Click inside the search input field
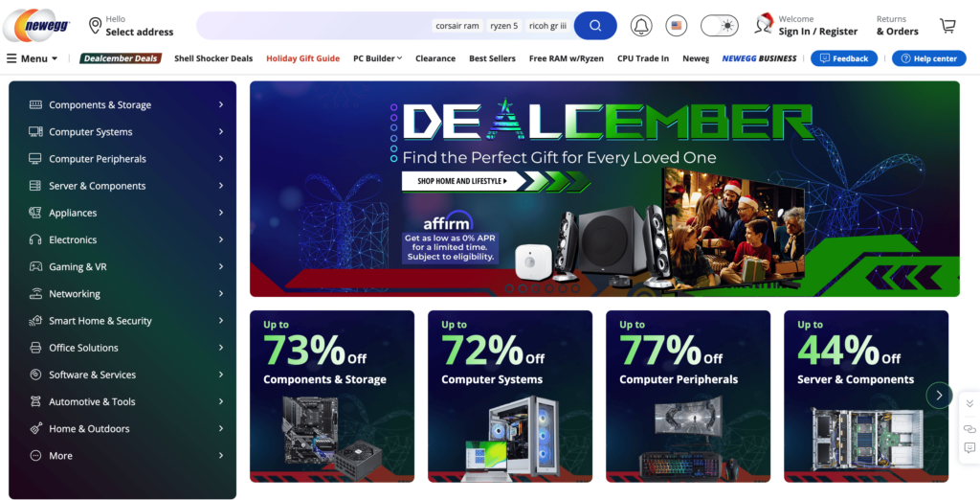The image size is (980, 500). 313,26
